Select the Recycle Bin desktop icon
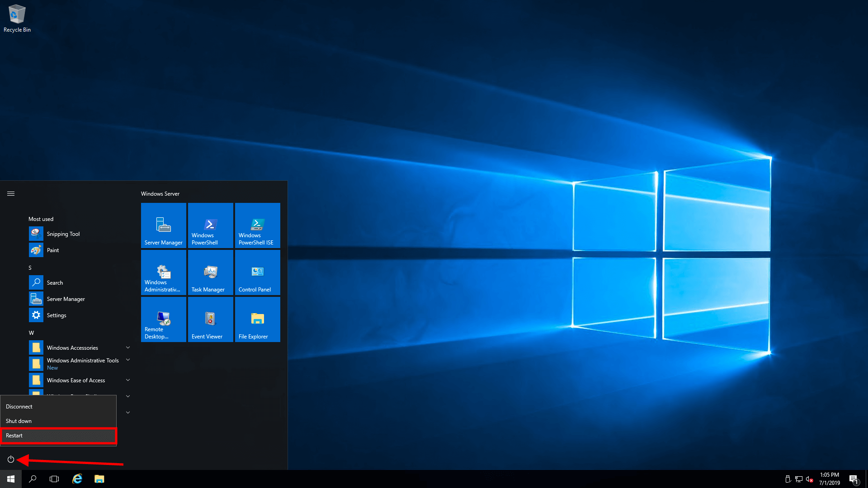The image size is (868, 488). [17, 19]
